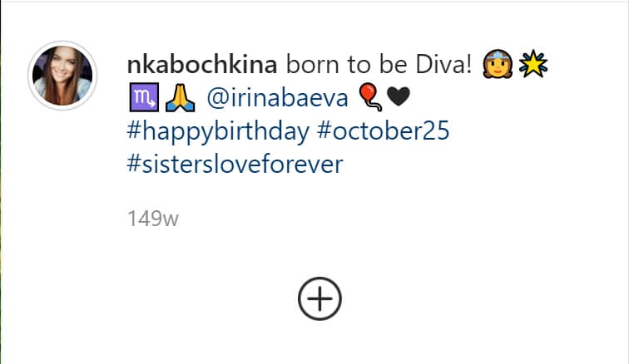Screen dimensions: 629x364
Task: Click the princess emoji in the caption
Action: (501, 66)
